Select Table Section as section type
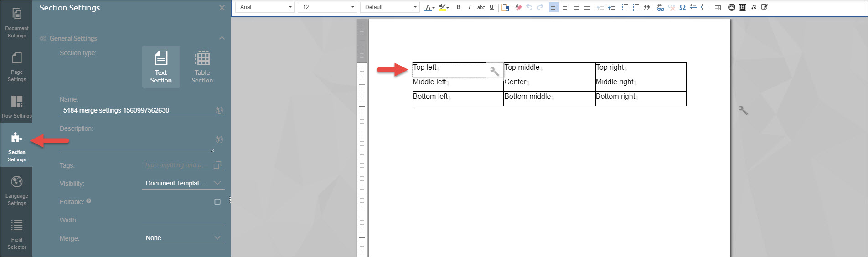Viewport: 868px width, 257px height. coord(202,67)
